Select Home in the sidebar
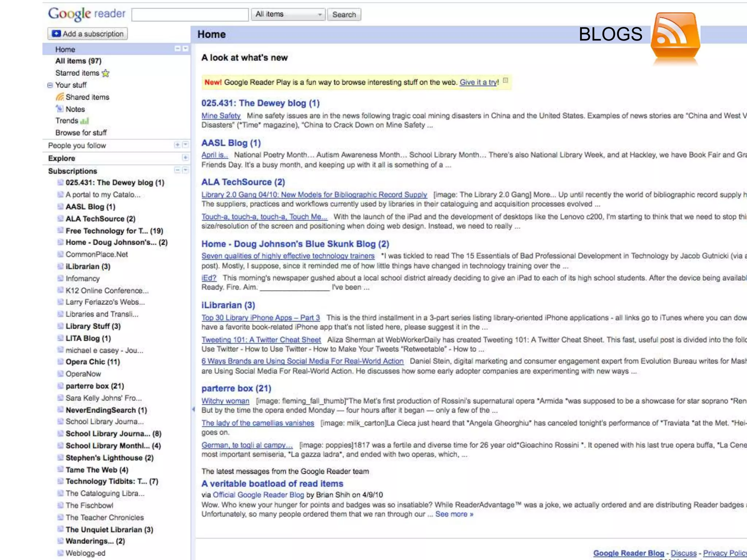This screenshot has height=560, width=747. click(65, 49)
